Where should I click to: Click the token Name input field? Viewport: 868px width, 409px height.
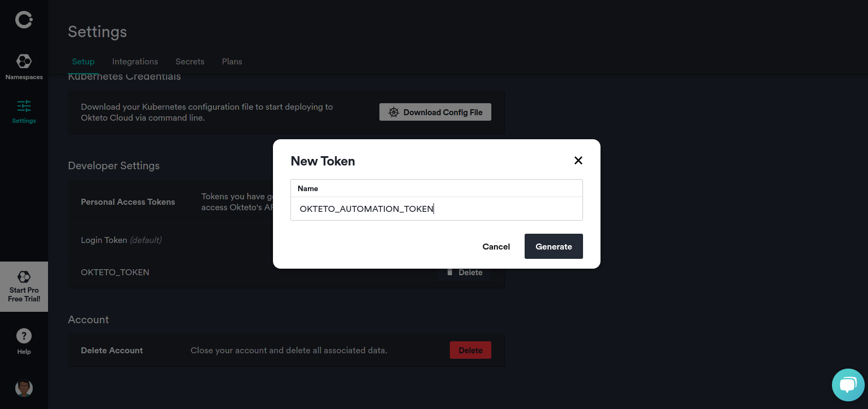click(437, 209)
